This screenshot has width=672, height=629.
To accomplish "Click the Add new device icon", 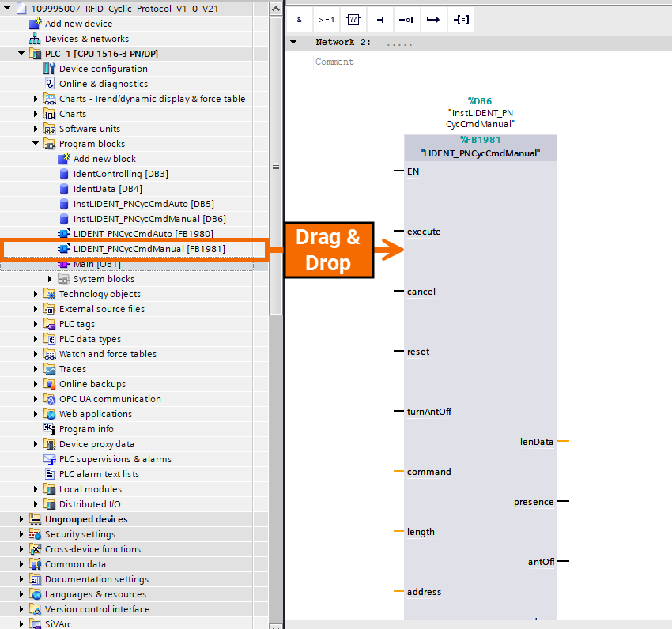I will (35, 24).
